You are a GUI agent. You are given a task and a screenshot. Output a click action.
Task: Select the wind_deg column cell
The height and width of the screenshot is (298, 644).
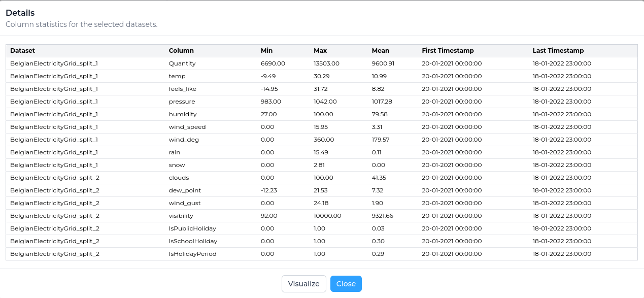[x=185, y=140]
